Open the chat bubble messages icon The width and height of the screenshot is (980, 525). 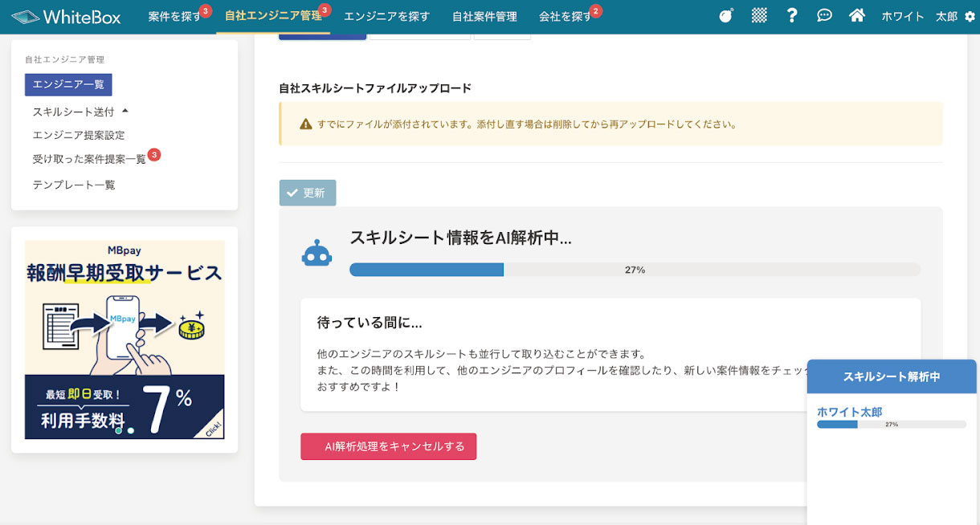point(824,16)
